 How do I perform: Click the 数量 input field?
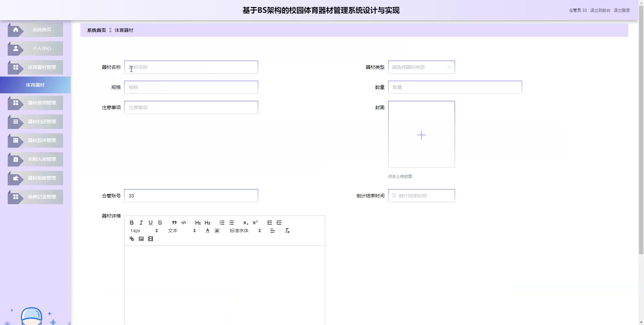pos(455,87)
